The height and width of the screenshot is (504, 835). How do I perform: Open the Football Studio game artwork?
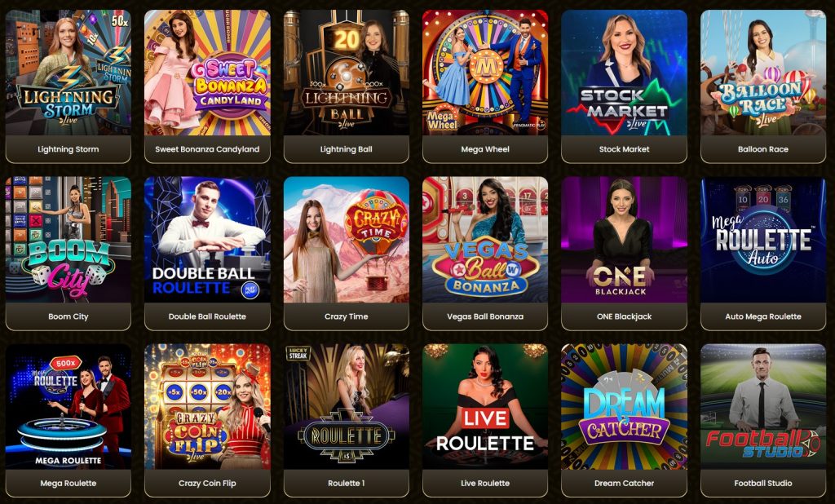click(x=763, y=406)
